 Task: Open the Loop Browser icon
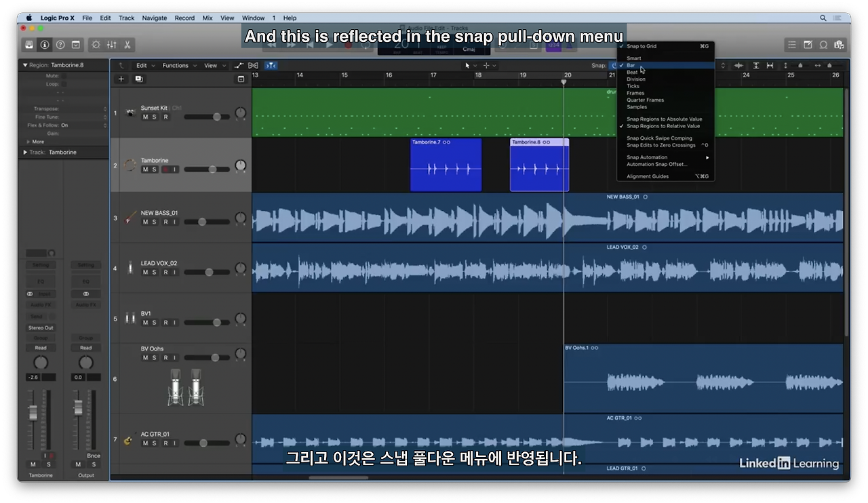point(823,45)
